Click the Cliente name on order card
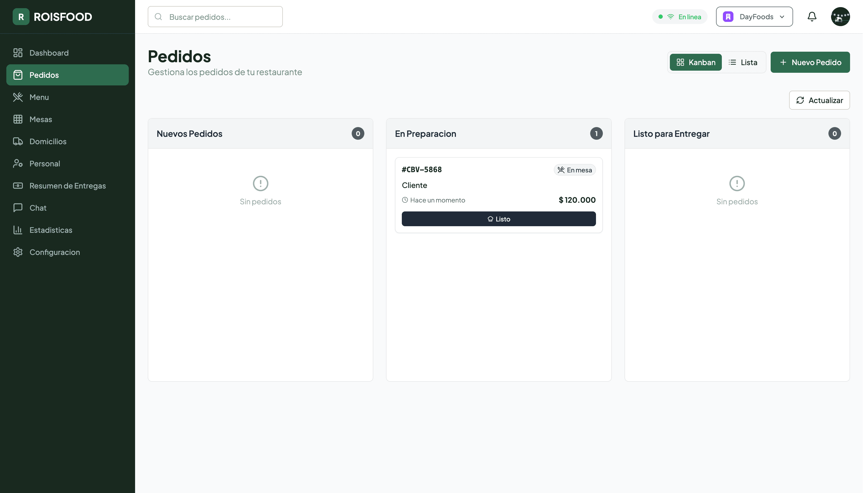The width and height of the screenshot is (868, 493). tap(414, 185)
